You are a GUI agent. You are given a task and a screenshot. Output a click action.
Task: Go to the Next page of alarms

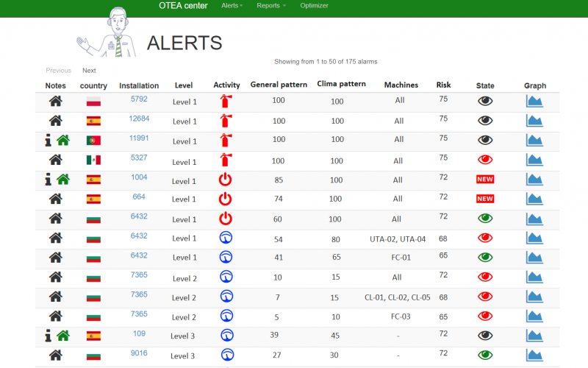pos(89,71)
